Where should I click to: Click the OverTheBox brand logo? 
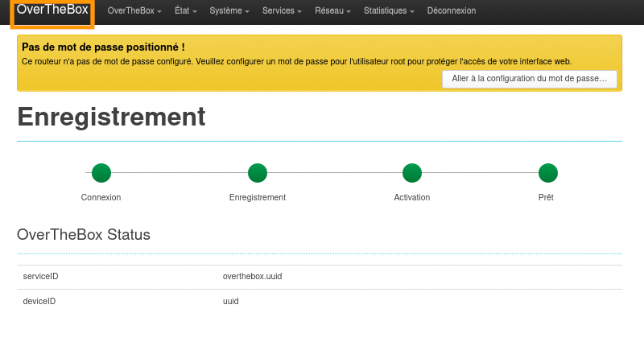coord(52,10)
